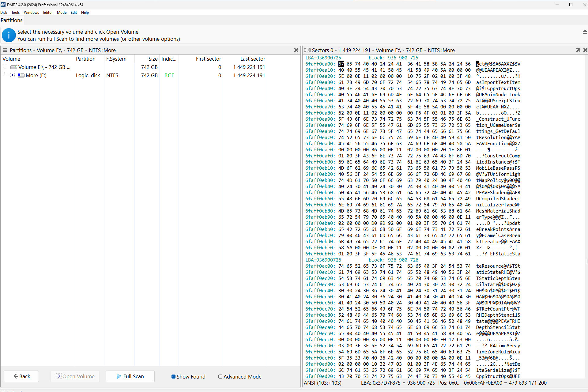This screenshot has width=588, height=392.
Task: Expand the Volume E:\ partition entry
Action: click(x=5, y=66)
